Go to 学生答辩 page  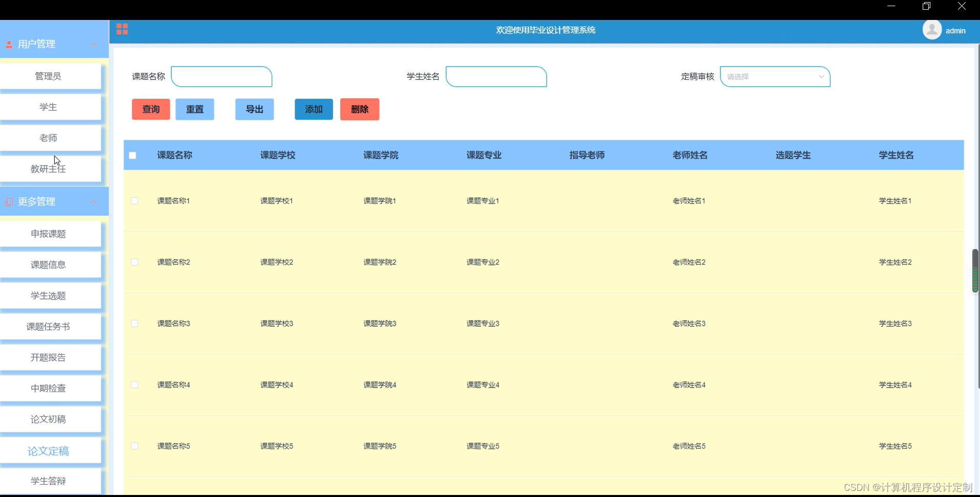coord(50,481)
